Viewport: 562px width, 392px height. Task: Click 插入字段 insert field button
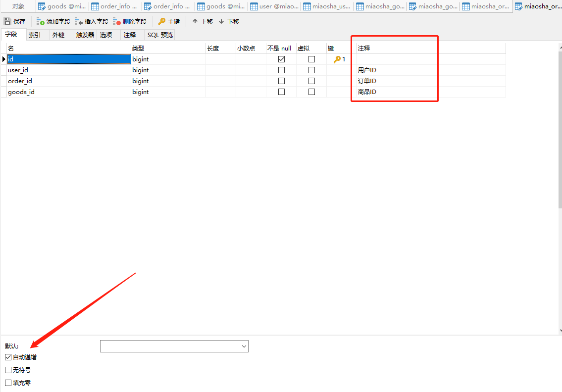92,21
